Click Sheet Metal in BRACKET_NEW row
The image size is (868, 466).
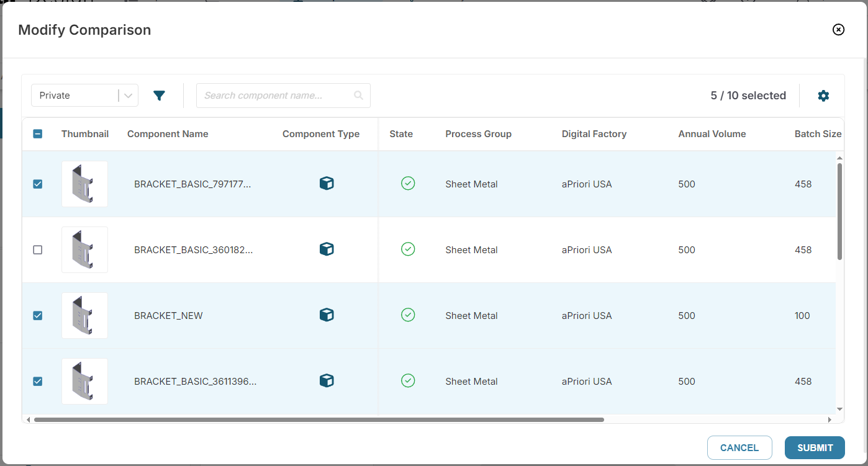(x=471, y=316)
